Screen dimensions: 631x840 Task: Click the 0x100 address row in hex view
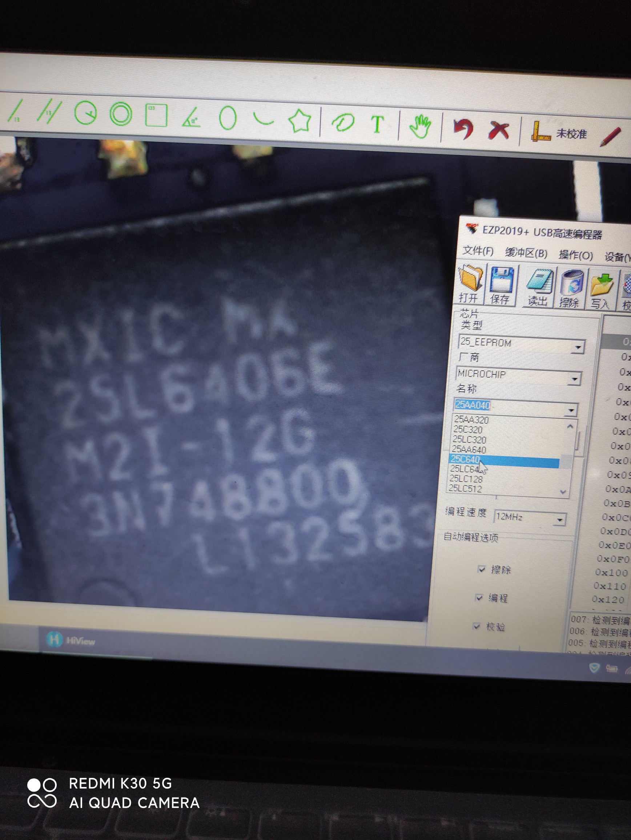coord(612,572)
